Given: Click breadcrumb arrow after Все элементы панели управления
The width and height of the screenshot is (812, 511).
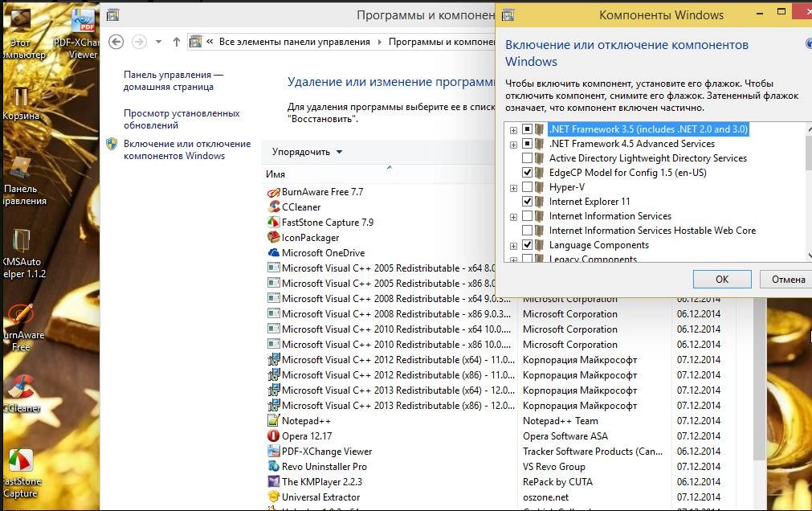Looking at the screenshot, I should coord(380,42).
